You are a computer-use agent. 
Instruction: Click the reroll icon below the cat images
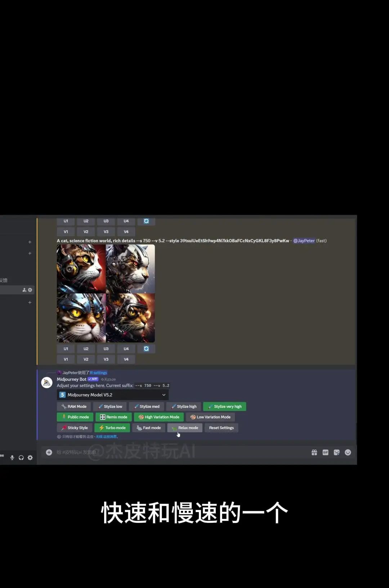tap(146, 349)
